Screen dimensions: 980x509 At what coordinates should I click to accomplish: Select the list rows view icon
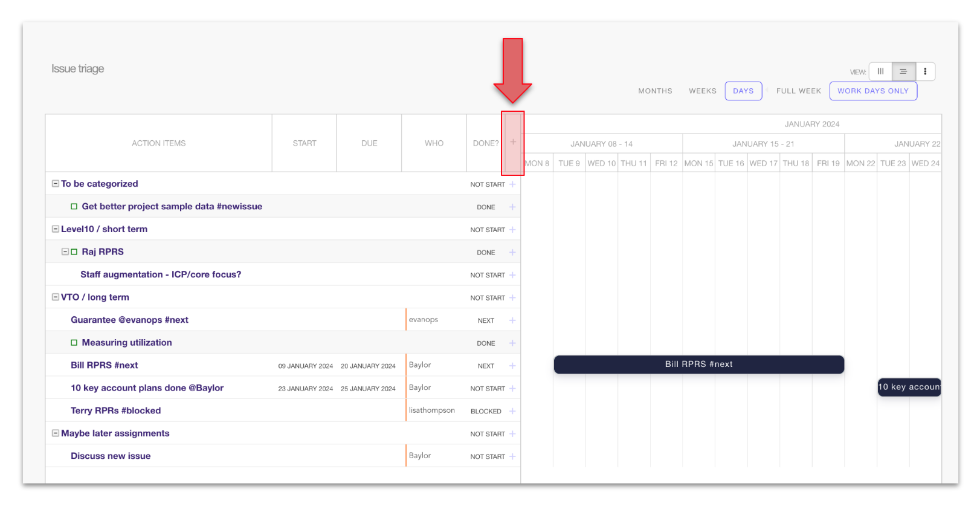point(903,71)
